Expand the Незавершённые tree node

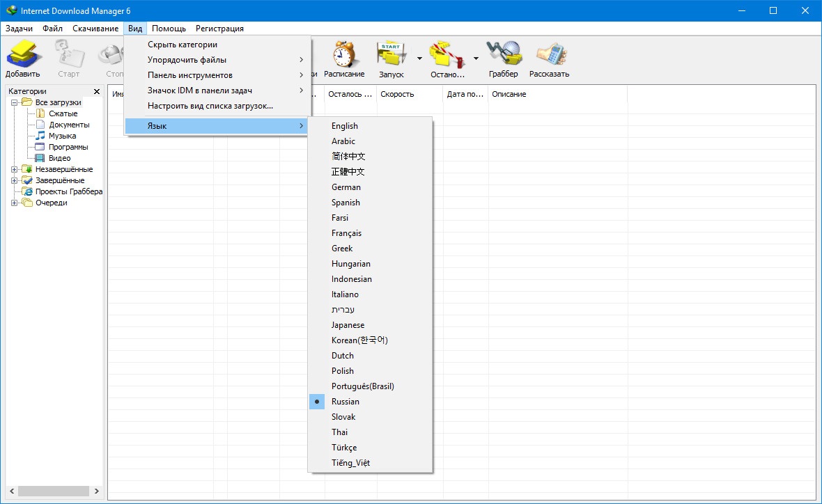[15, 169]
